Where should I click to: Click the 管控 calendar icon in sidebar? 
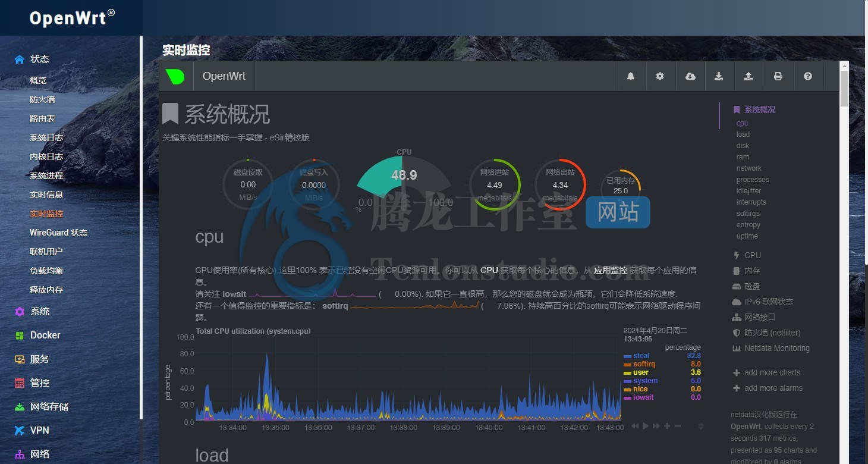pos(20,383)
